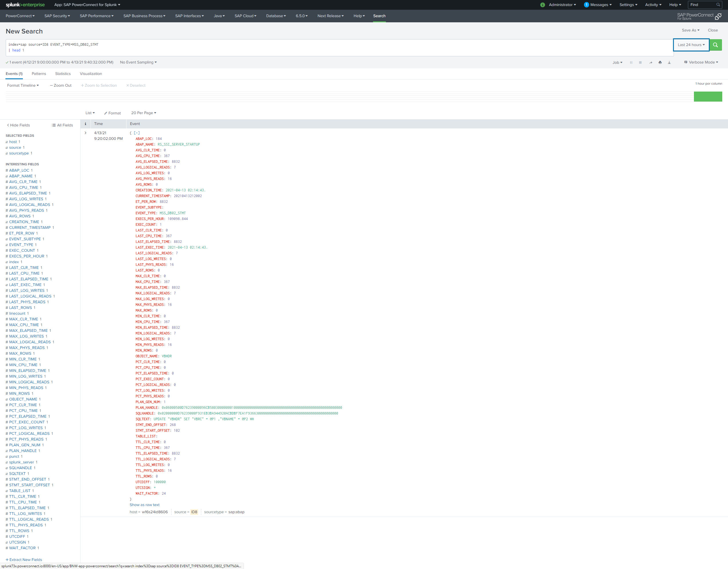The height and width of the screenshot is (569, 728).
Task: Click the pause job icon
Action: tap(631, 63)
